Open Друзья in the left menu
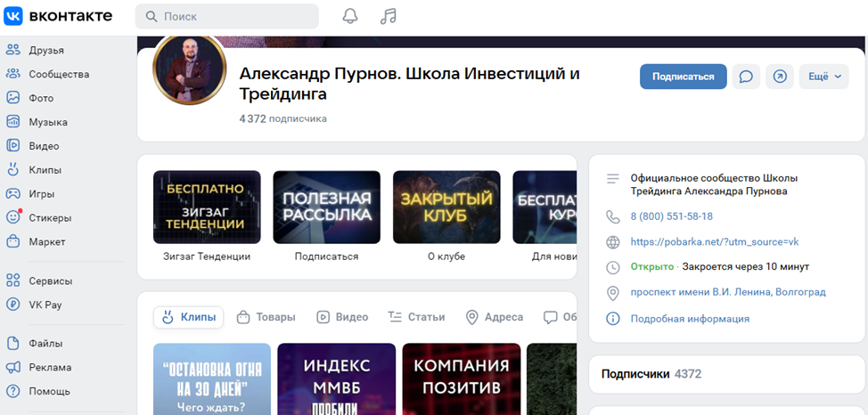The width and height of the screenshot is (868, 415). [x=46, y=51]
